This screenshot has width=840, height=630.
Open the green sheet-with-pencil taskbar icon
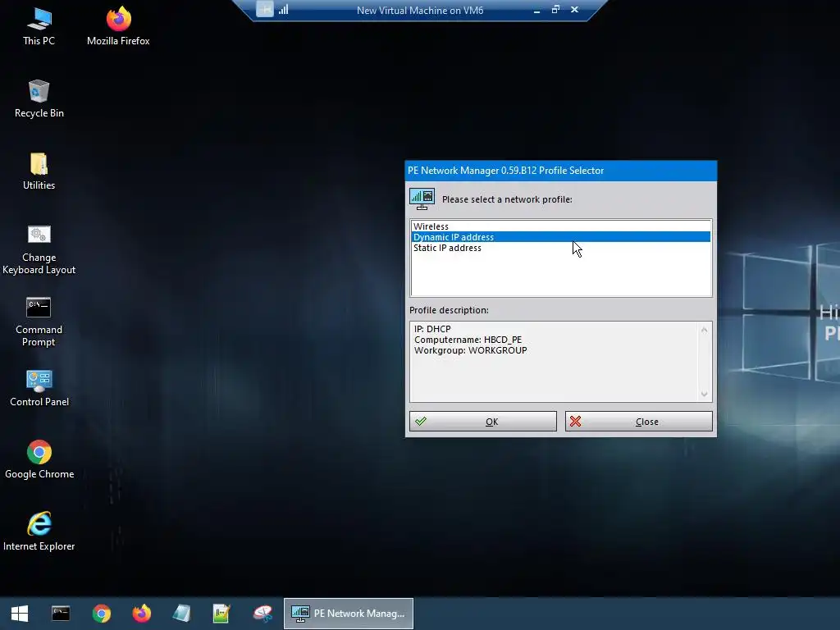(x=221, y=614)
